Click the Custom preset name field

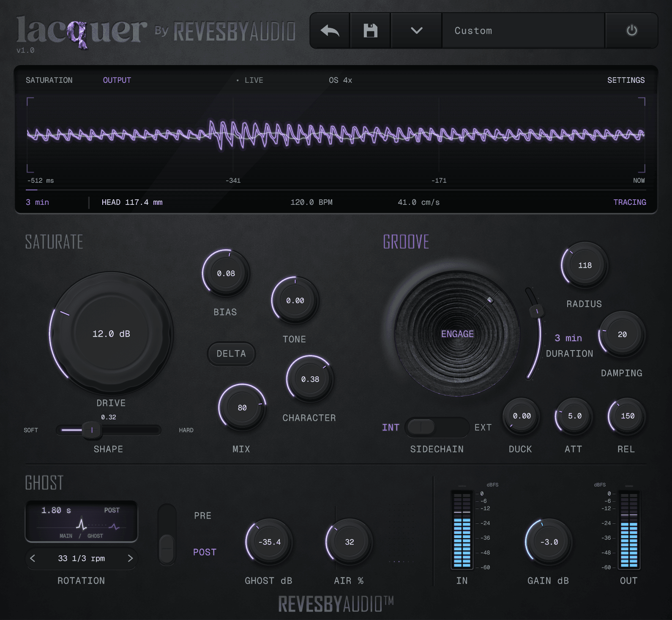click(x=523, y=31)
